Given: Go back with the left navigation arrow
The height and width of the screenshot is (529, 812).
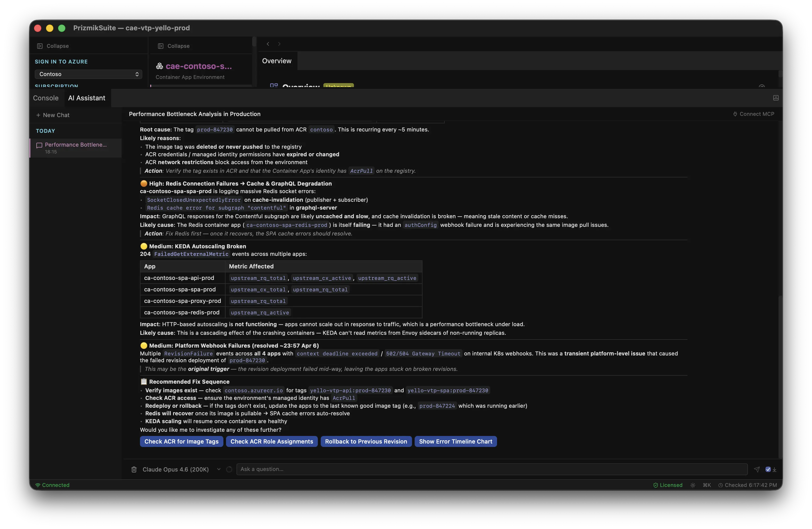Looking at the screenshot, I should click(268, 44).
